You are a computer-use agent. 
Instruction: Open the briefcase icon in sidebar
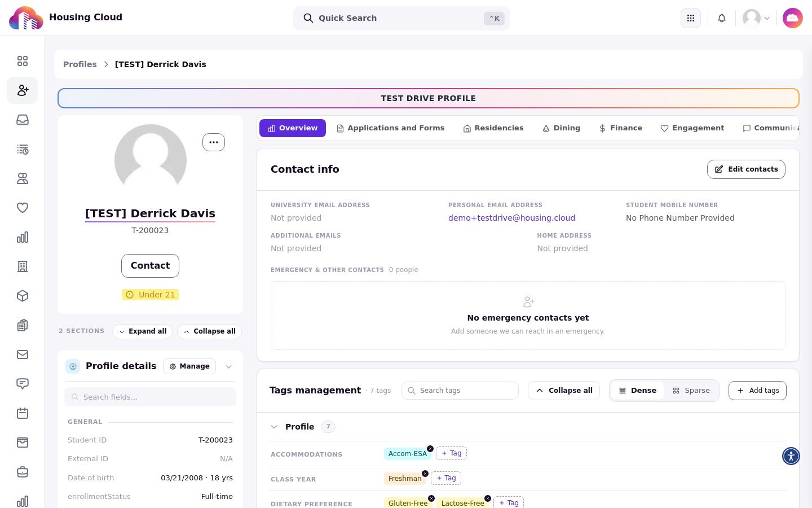[x=23, y=472]
